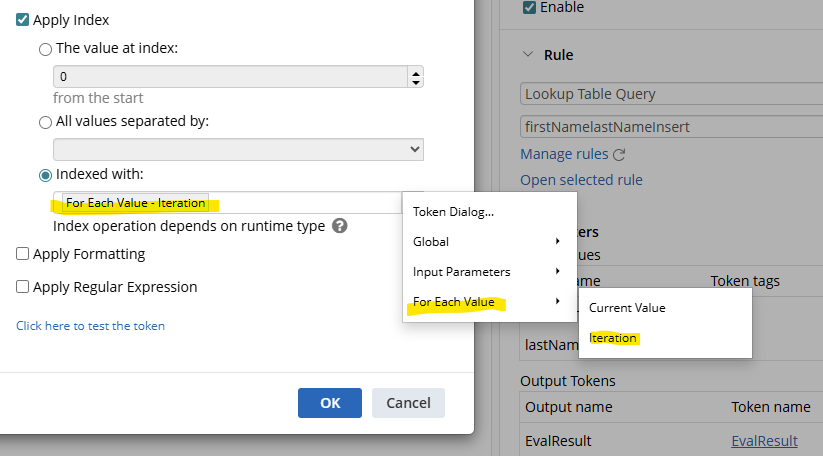Viewport: 823px width, 456px height.
Task: Select 'The value at index' radio button
Action: tap(45, 49)
